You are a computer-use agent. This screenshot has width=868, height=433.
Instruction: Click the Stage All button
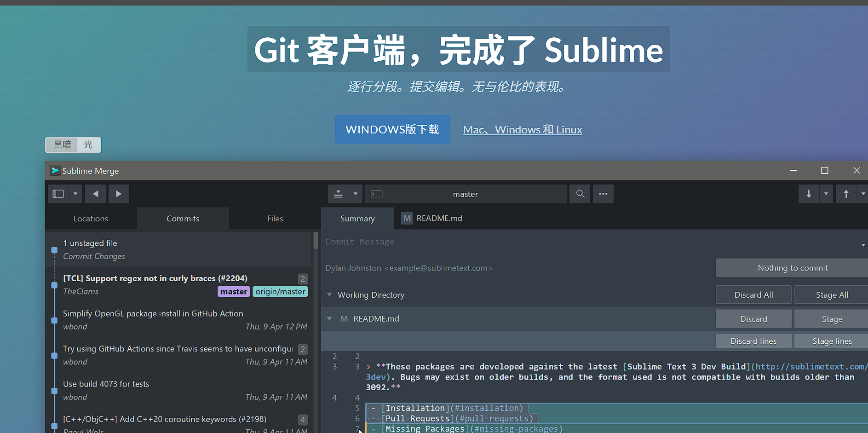[832, 295]
